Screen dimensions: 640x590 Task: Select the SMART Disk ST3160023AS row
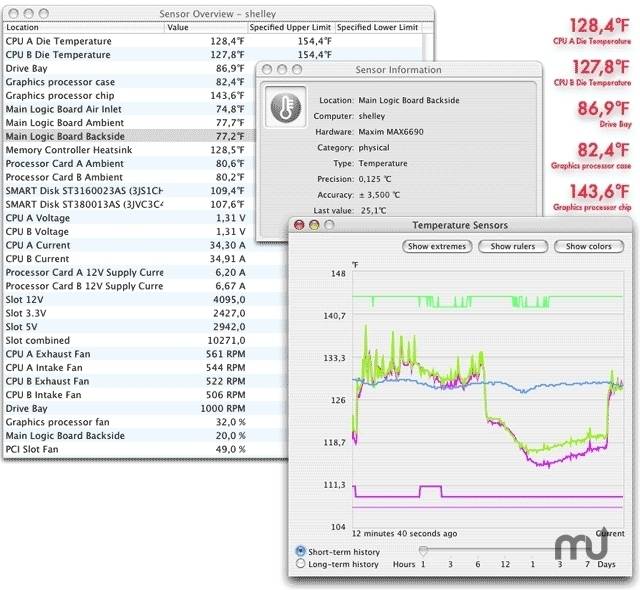(x=129, y=191)
